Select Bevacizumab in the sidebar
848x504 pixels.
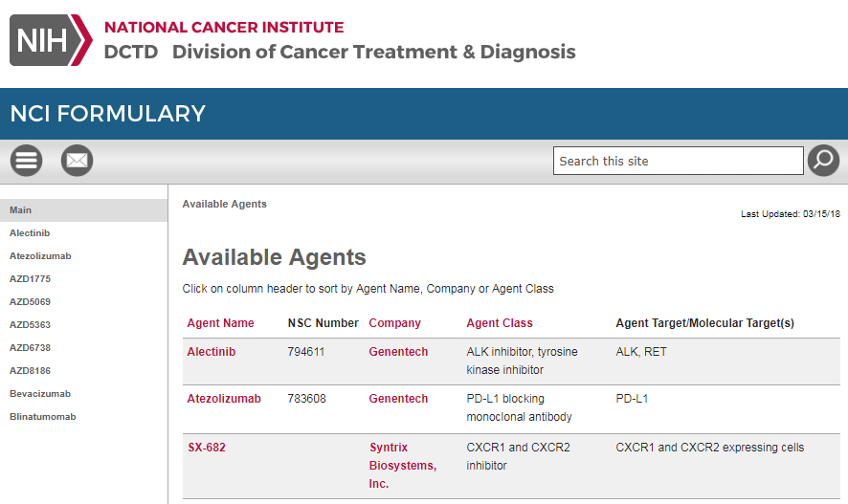pyautogui.click(x=40, y=394)
